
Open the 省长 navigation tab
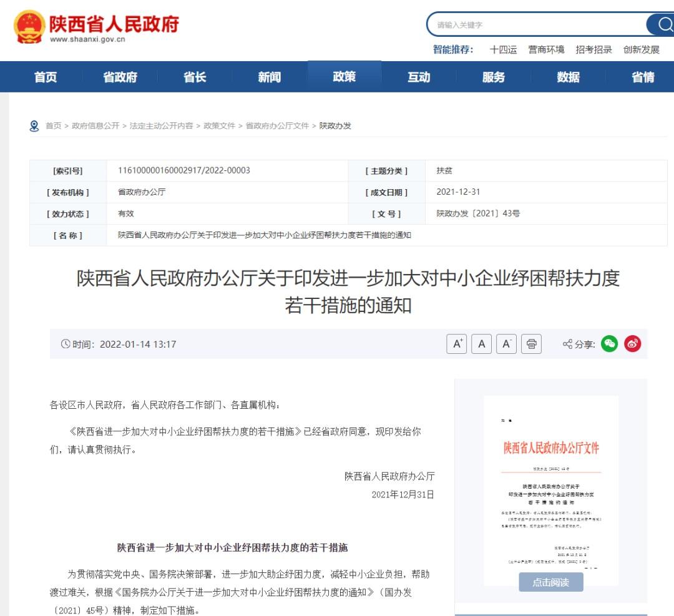pyautogui.click(x=195, y=77)
